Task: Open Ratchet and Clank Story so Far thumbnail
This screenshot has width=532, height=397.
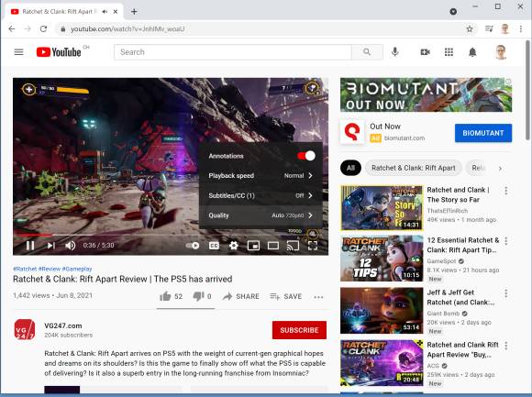Action: click(x=382, y=208)
